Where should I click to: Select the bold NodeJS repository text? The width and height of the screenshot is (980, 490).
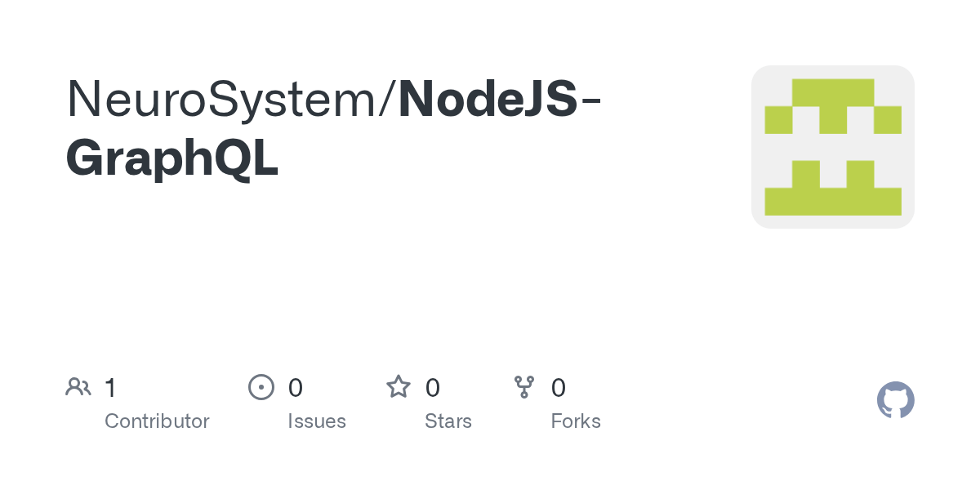pos(488,100)
